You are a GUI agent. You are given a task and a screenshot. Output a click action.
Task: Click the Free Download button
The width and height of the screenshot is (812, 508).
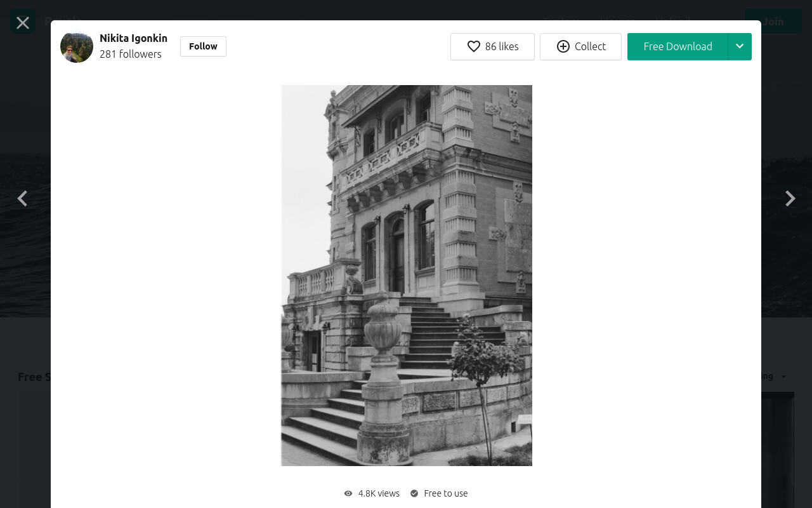coord(678,46)
